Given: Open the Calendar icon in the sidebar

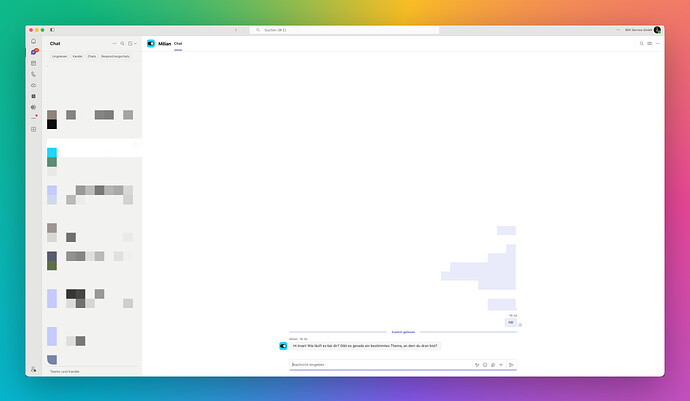Looking at the screenshot, I should [x=33, y=63].
